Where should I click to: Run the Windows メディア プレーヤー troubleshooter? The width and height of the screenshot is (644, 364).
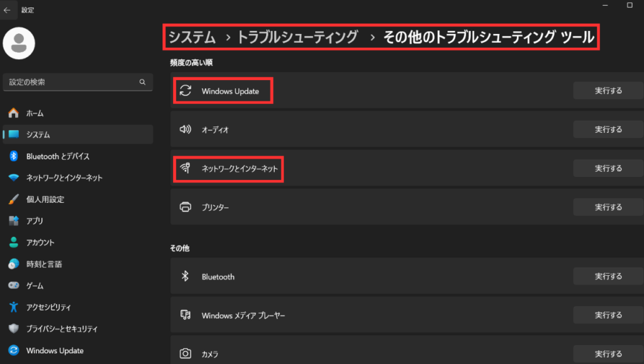pos(608,315)
